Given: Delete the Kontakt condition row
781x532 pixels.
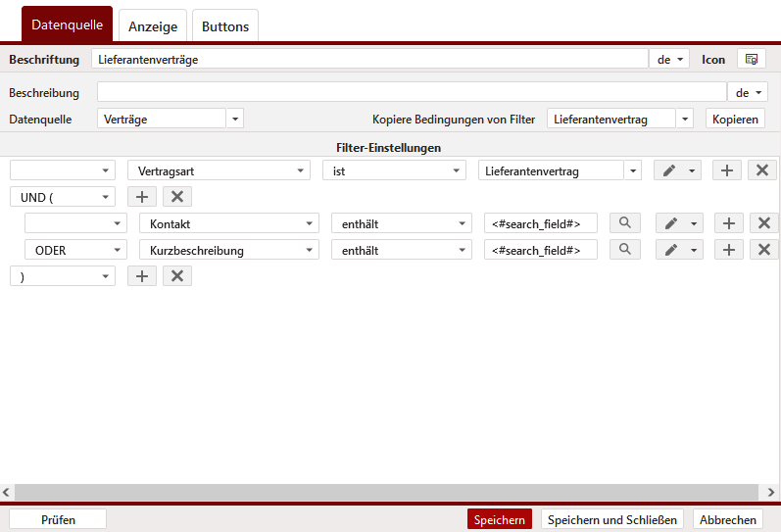Looking at the screenshot, I should (764, 223).
